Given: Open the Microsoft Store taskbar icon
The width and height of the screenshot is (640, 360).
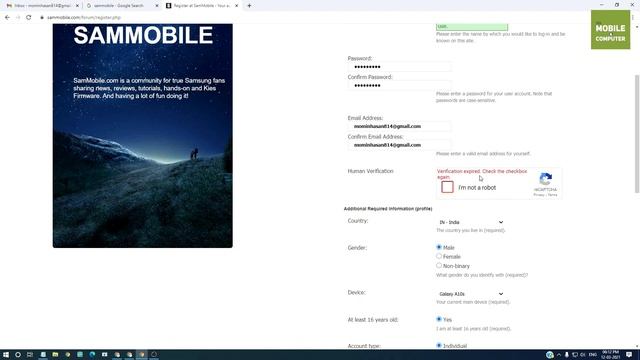Looking at the screenshot, I should pos(104,355).
